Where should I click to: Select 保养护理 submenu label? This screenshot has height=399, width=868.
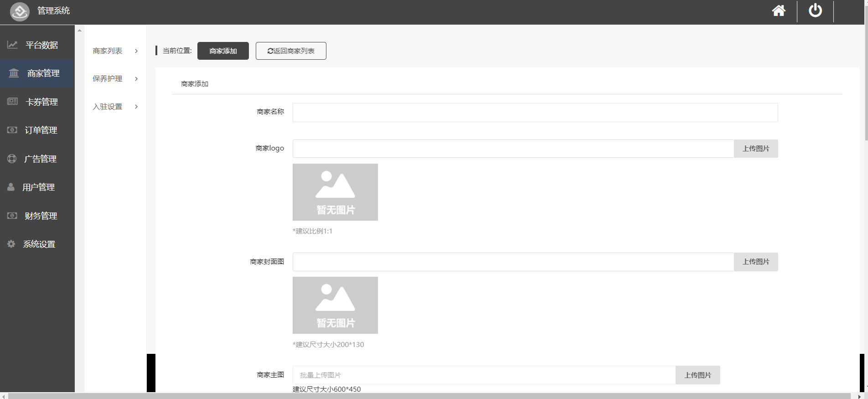pos(107,78)
